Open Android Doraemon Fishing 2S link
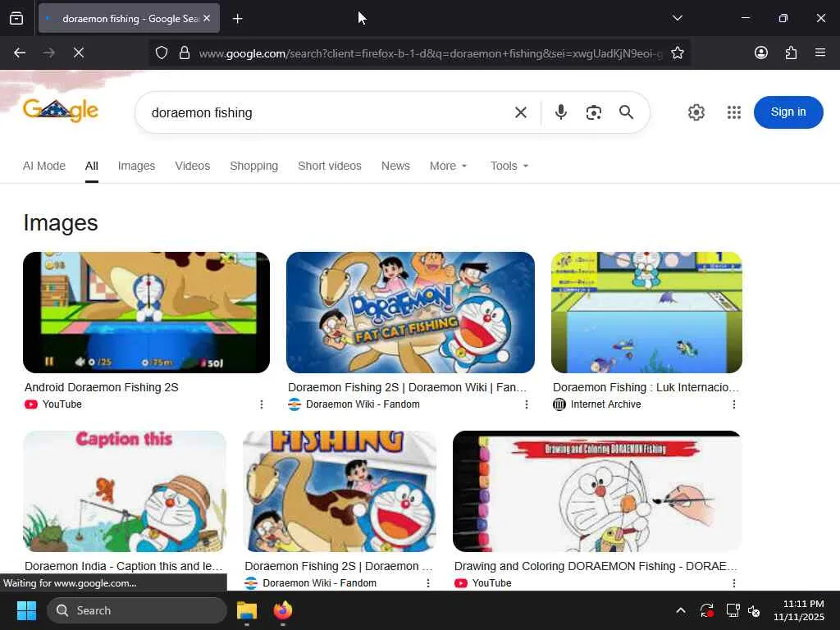The image size is (840, 630). click(x=101, y=387)
